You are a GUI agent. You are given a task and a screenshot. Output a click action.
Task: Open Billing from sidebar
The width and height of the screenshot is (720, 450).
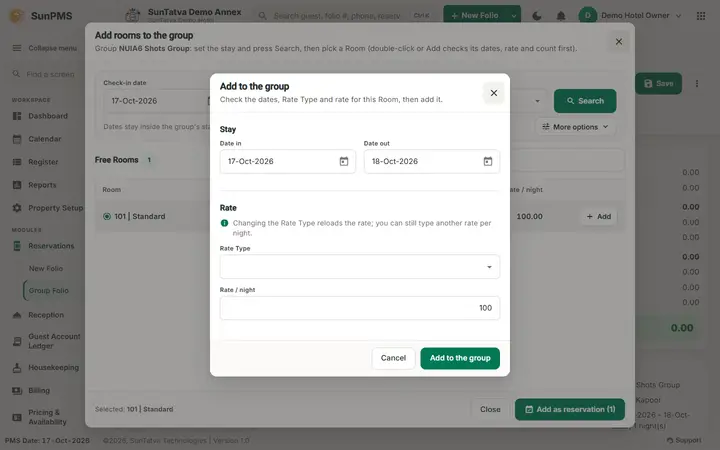(39, 391)
